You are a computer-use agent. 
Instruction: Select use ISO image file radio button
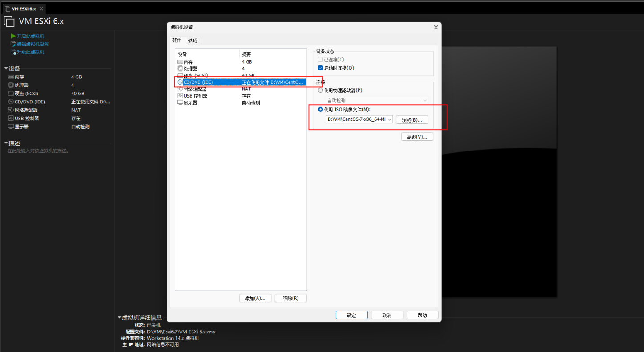pyautogui.click(x=320, y=110)
